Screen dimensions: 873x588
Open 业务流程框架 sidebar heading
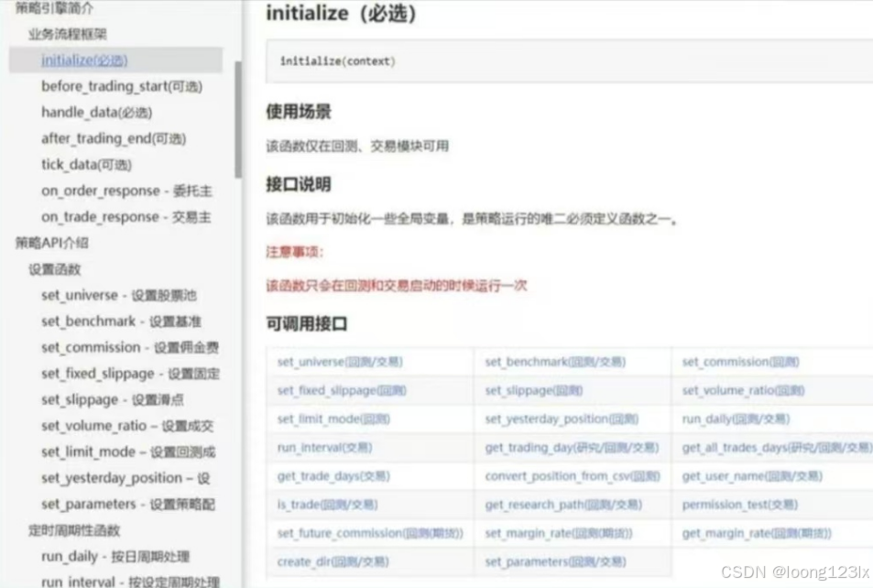click(68, 34)
